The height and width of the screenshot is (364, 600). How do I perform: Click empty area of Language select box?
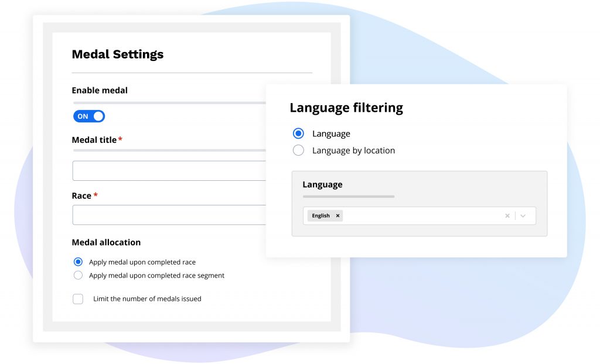tap(422, 216)
